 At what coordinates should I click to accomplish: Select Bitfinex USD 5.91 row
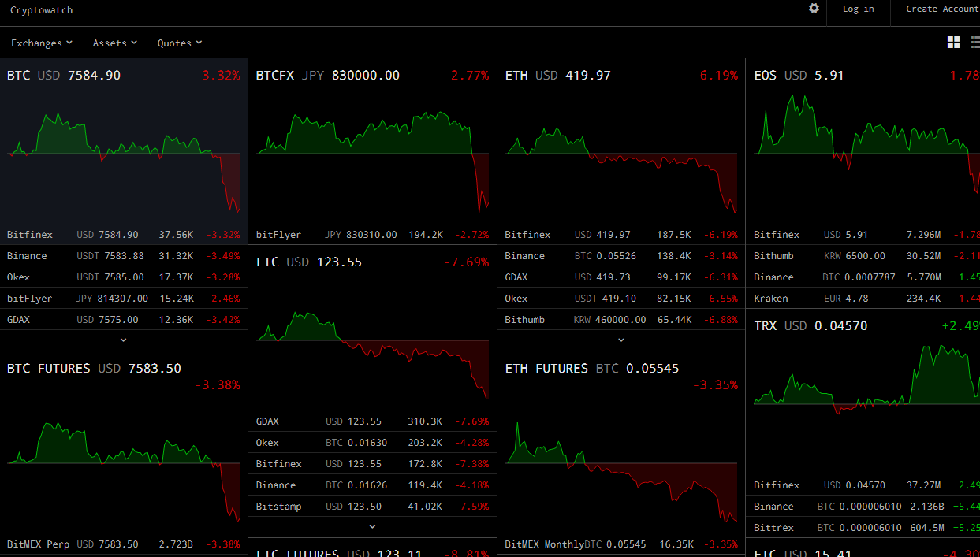point(863,235)
